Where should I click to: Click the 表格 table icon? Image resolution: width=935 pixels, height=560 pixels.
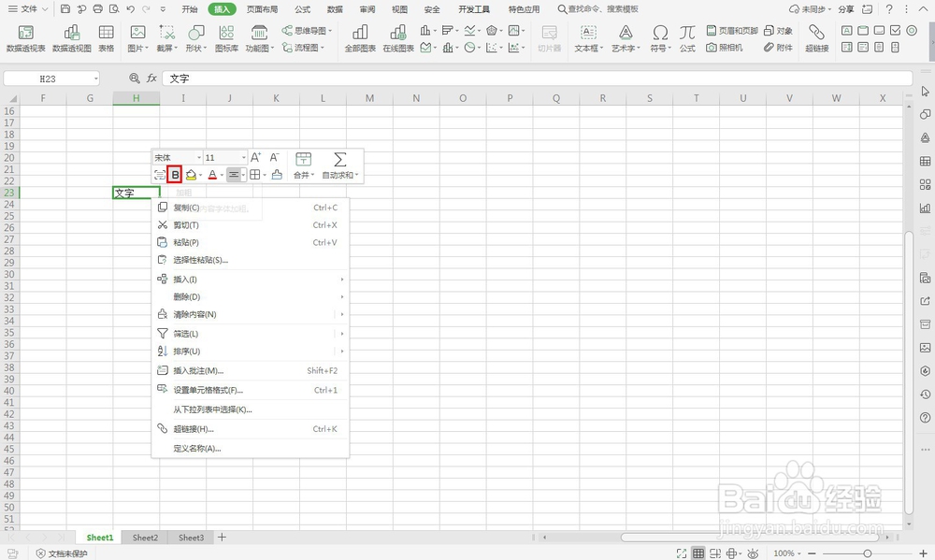107,38
